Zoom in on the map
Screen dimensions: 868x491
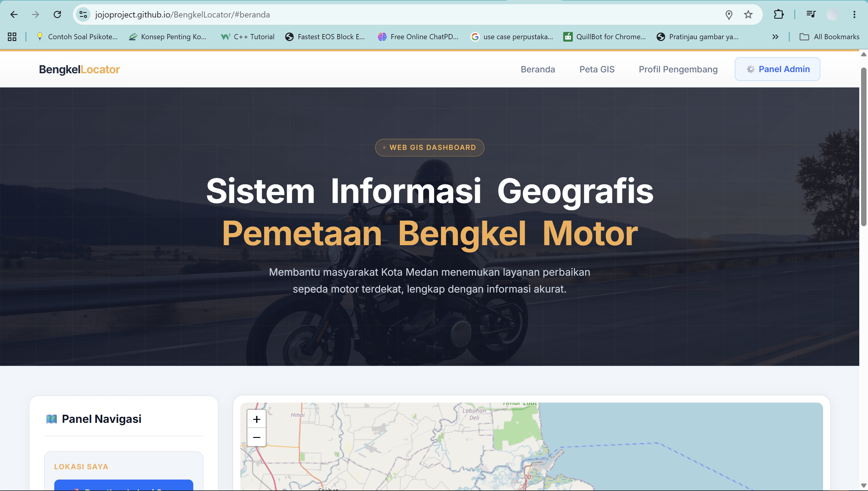pyautogui.click(x=257, y=419)
